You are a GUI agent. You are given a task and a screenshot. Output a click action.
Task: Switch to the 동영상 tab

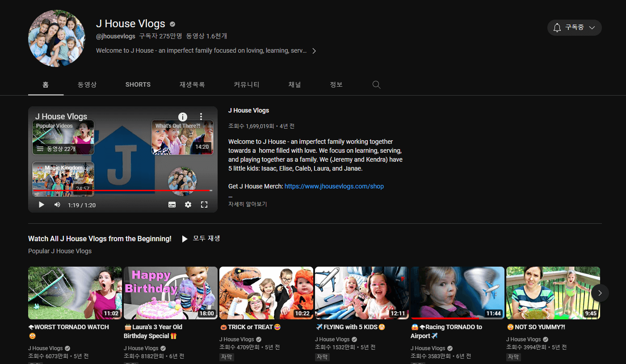(x=87, y=84)
